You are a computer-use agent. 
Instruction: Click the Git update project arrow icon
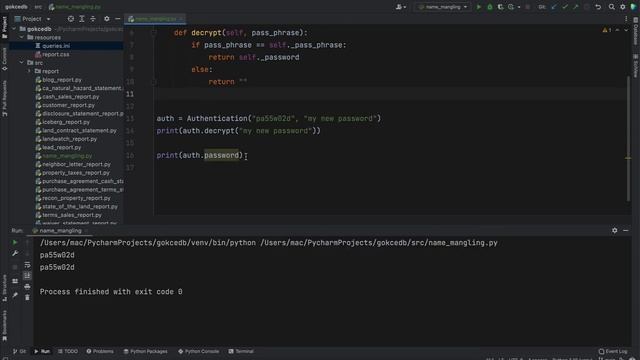click(554, 7)
